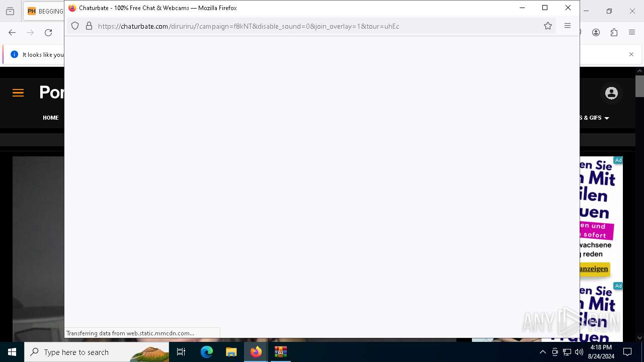Minimize the Chaturbate popup window

(x=522, y=8)
